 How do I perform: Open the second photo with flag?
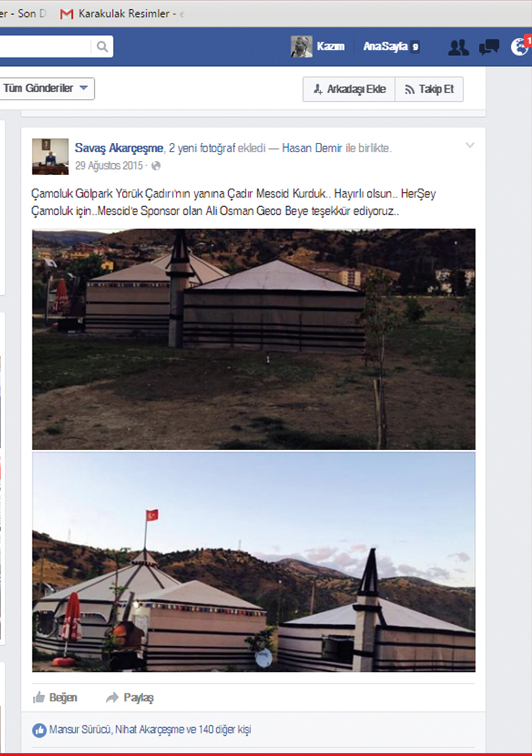pyautogui.click(x=253, y=562)
